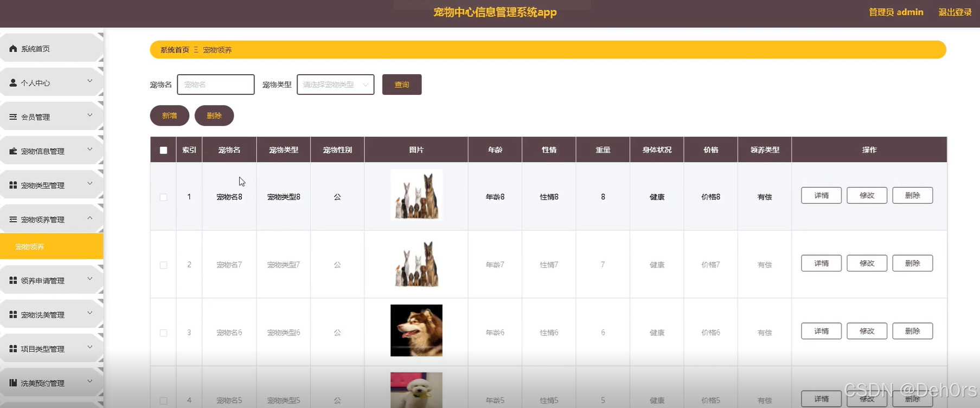This screenshot has height=408, width=980.
Task: Click the grid icon beside 宠物洗美管理
Action: pyautogui.click(x=13, y=314)
